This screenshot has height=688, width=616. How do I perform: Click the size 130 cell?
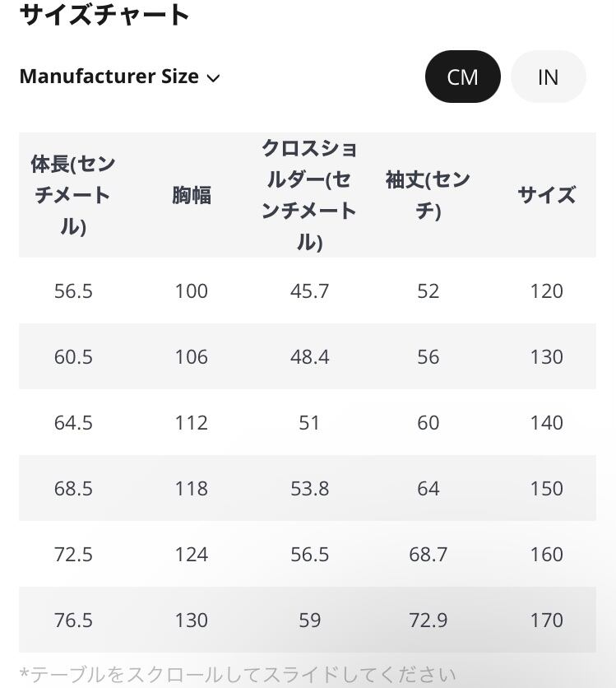tap(546, 356)
